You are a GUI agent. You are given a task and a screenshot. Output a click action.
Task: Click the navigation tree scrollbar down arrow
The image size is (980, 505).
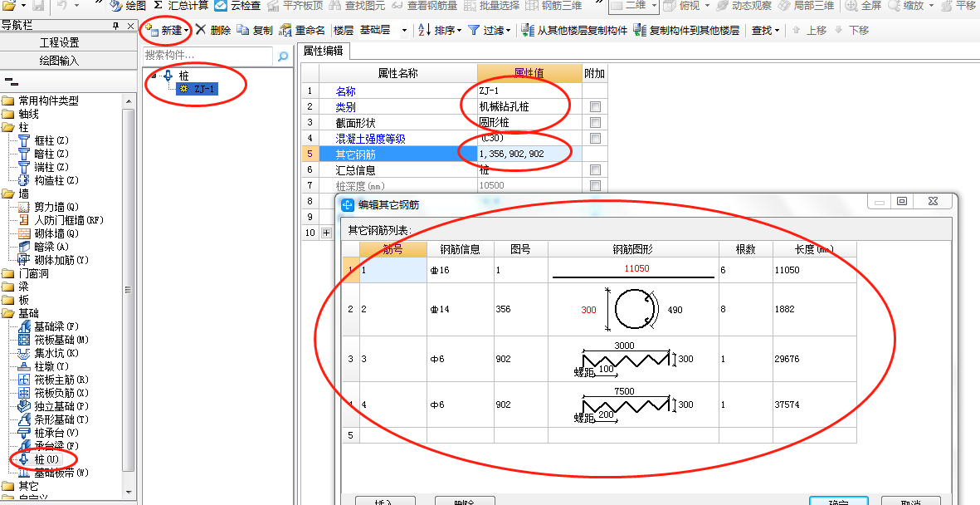point(129,492)
